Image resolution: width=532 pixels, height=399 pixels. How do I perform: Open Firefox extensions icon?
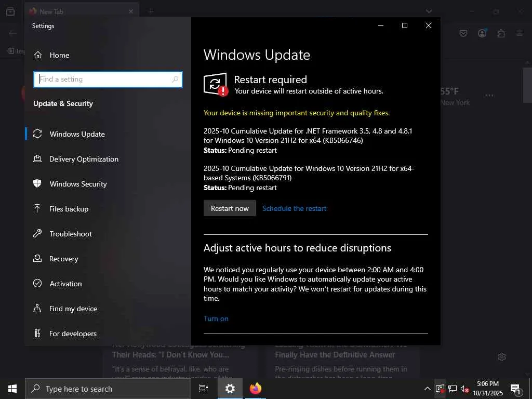coord(501,33)
